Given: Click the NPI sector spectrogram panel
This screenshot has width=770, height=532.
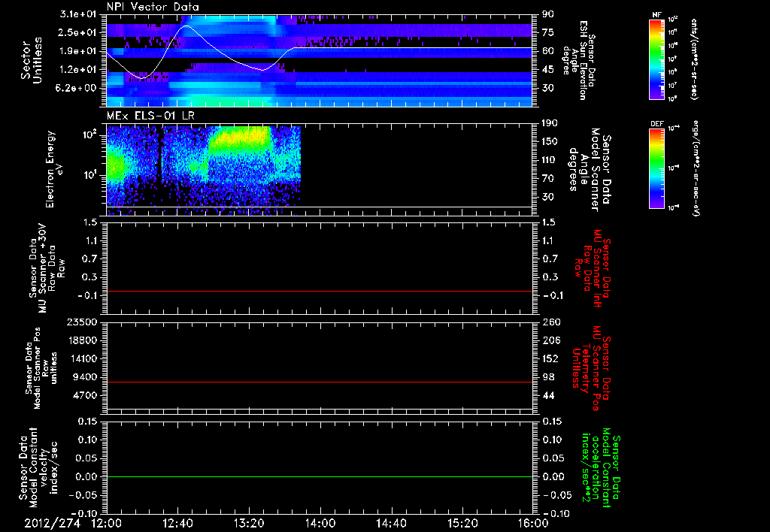Looking at the screenshot, I should [x=319, y=60].
